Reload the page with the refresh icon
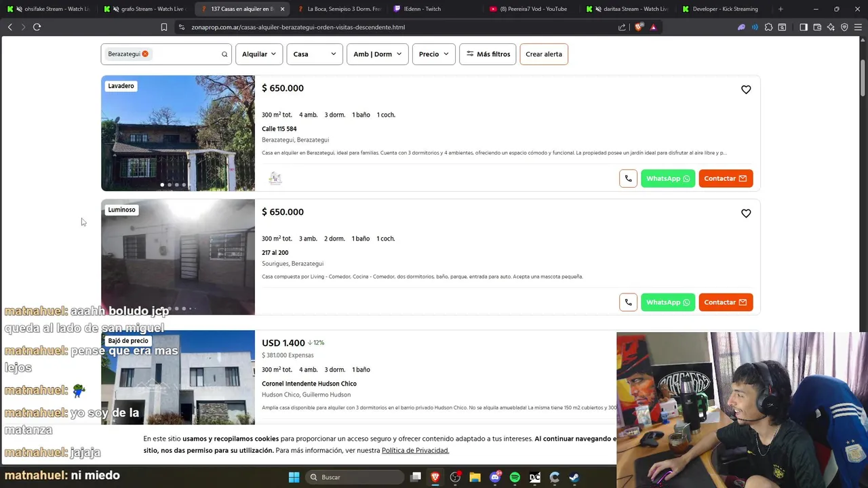 click(37, 27)
